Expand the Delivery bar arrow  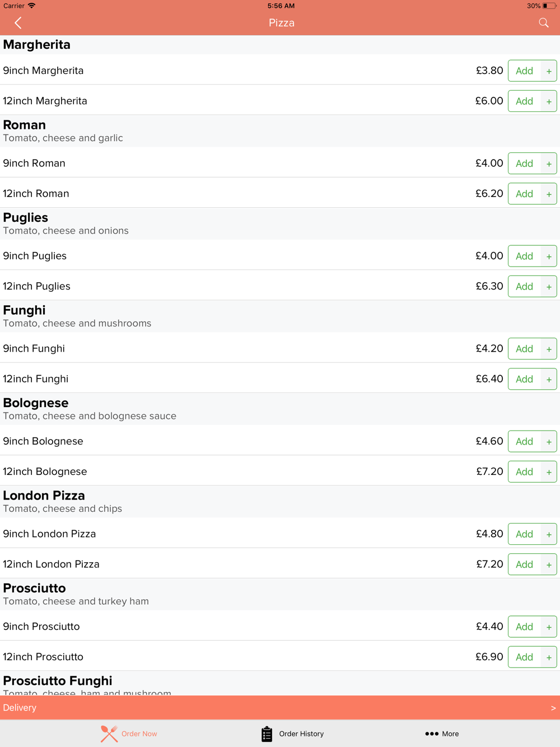[x=553, y=708]
